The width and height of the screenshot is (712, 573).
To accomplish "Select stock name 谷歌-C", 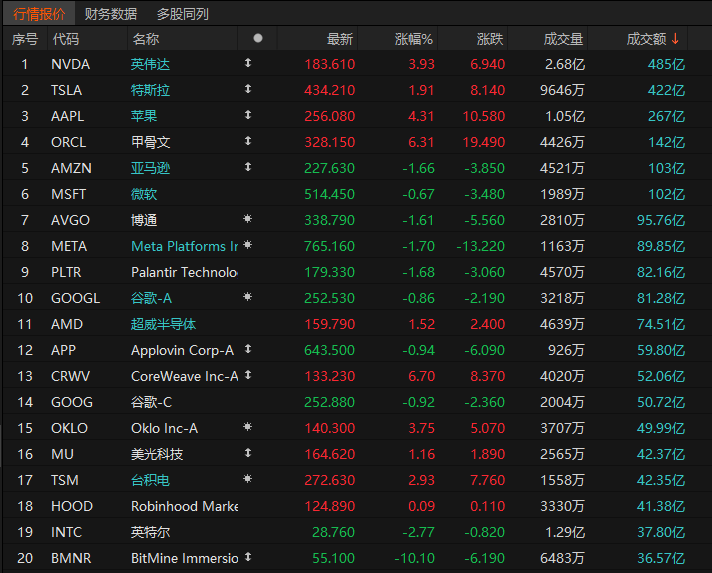I will click(x=151, y=402).
